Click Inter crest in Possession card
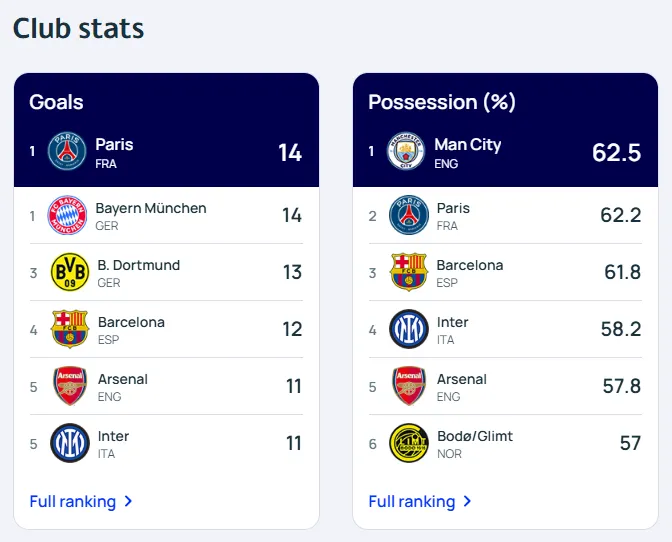The height and width of the screenshot is (542, 672). (x=408, y=329)
